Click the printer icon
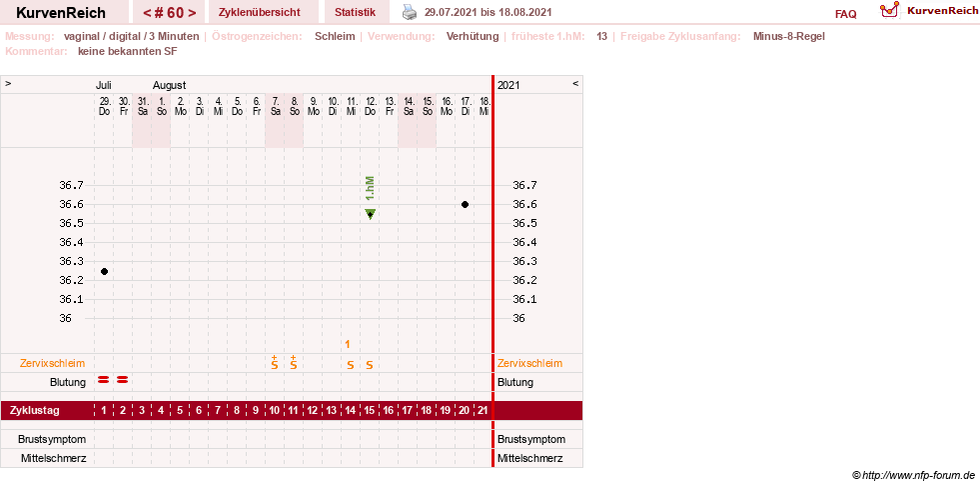Image resolution: width=980 pixels, height=487 pixels. point(409,12)
